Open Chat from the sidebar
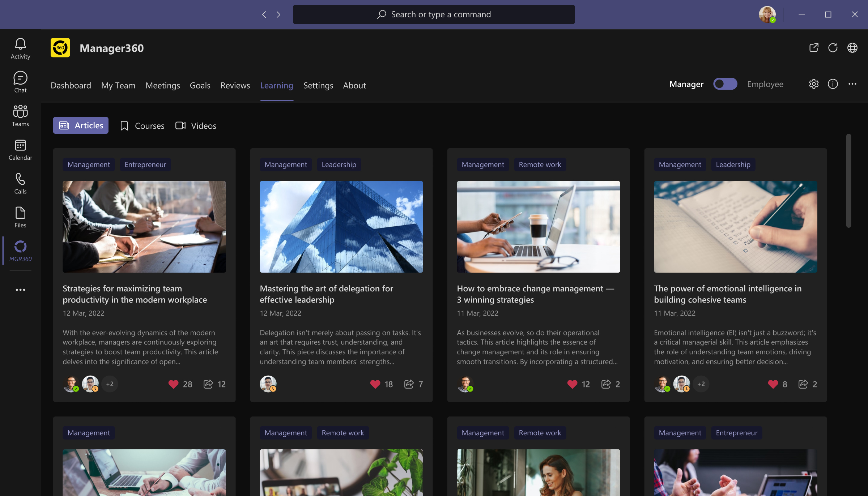 pyautogui.click(x=20, y=82)
